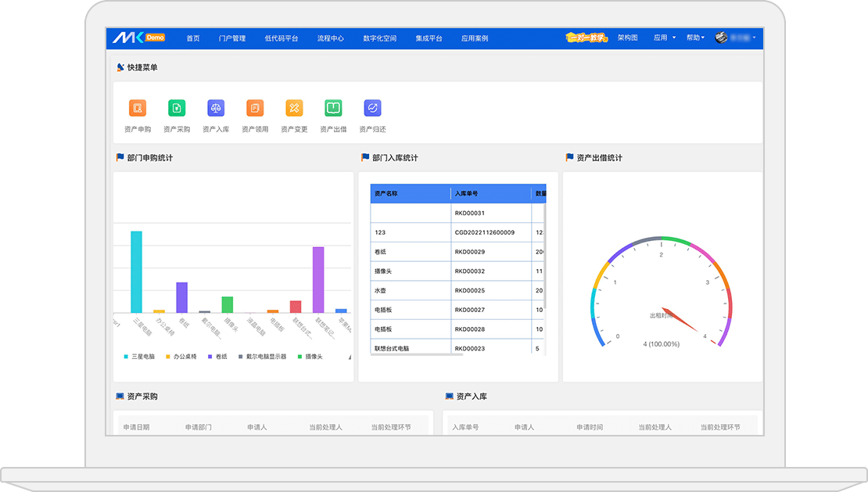Click the MK Demo logo

click(x=138, y=38)
